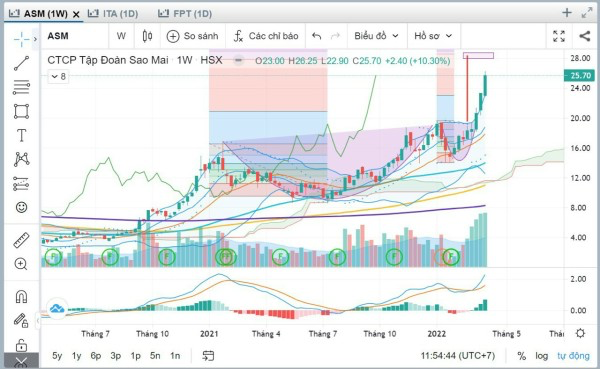Select the rectangle shape tool
600x369 pixels.
pos(21,111)
